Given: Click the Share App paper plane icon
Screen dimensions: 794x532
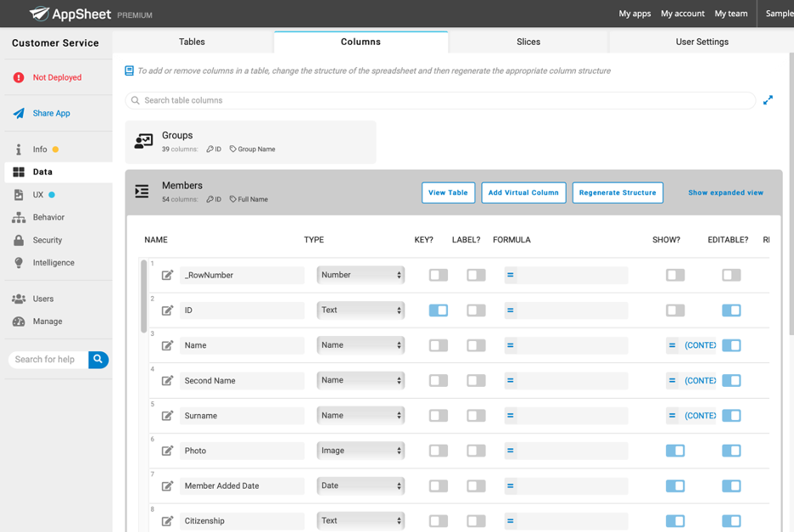Looking at the screenshot, I should click(19, 113).
